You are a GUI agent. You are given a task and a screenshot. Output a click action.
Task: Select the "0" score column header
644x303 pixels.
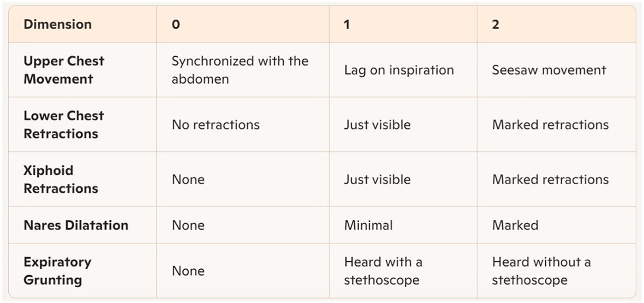coord(176,24)
